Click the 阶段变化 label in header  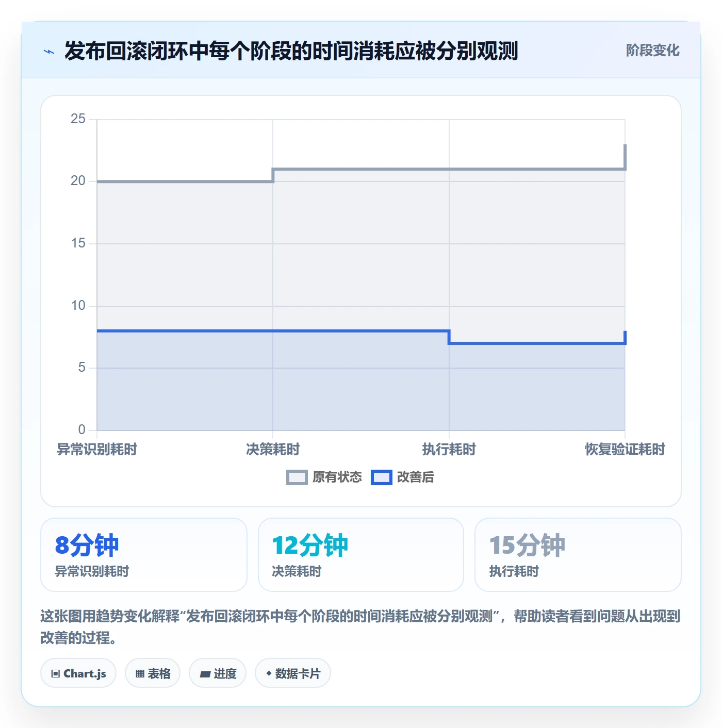[652, 51]
